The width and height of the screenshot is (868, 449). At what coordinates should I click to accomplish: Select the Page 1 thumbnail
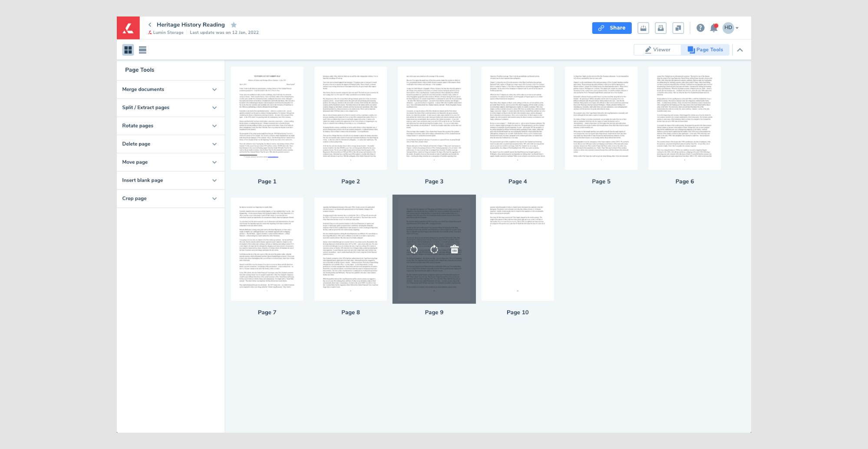click(x=267, y=118)
